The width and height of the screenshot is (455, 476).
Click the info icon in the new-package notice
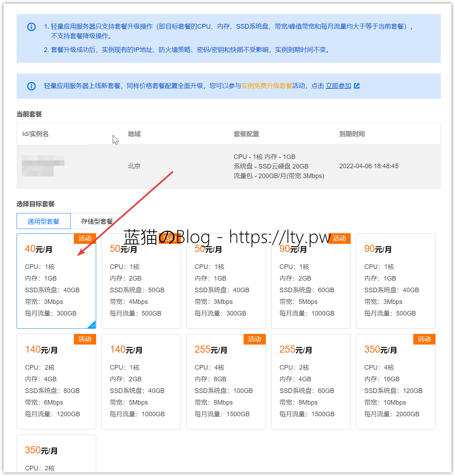(x=31, y=86)
